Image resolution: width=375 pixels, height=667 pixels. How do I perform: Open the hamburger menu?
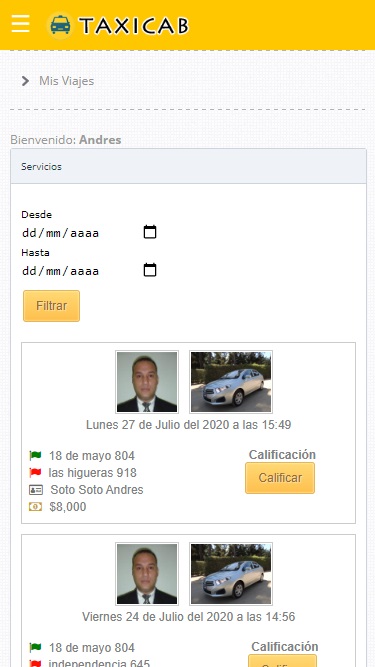pos(20,23)
